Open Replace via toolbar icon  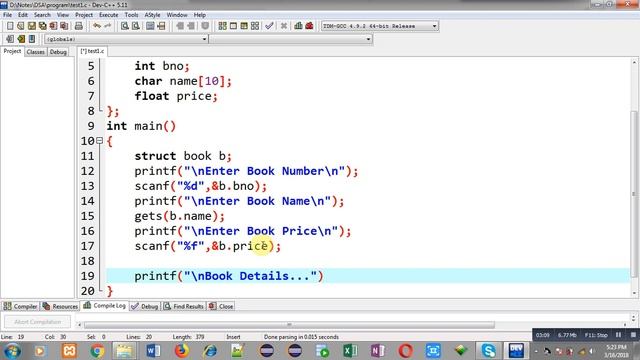click(136, 26)
